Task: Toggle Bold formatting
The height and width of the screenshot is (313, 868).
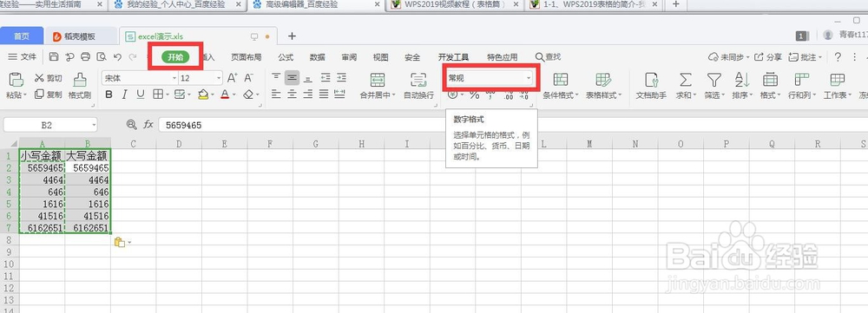Action: point(109,95)
